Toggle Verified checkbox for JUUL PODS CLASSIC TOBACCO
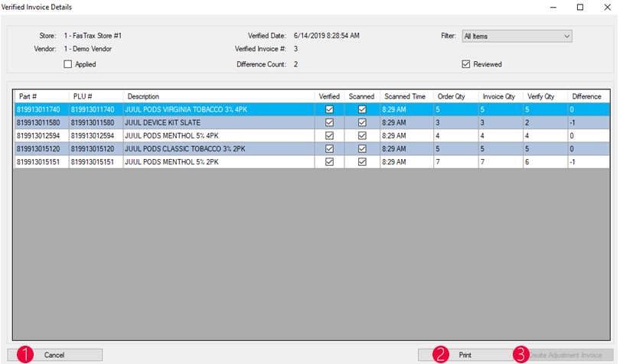The height and width of the screenshot is (364, 620). (329, 148)
